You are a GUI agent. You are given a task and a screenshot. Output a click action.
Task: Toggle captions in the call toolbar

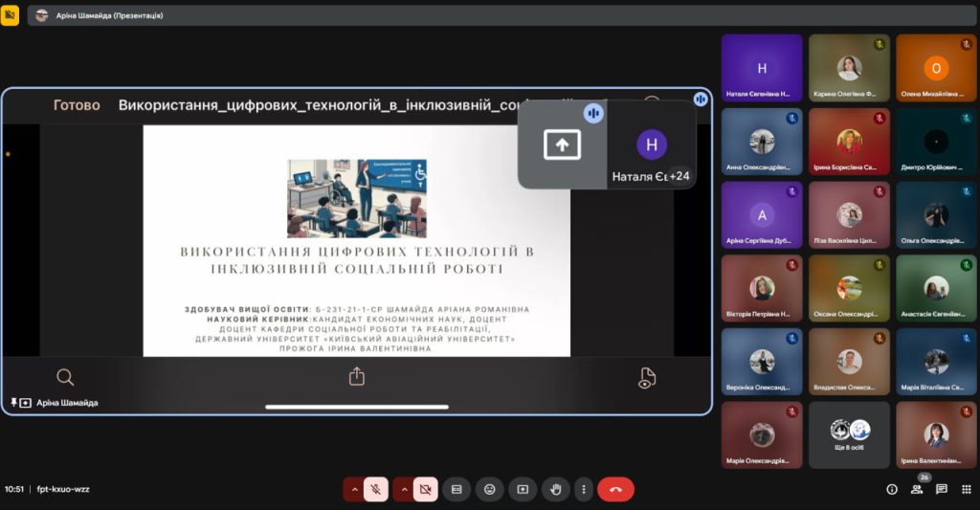click(x=457, y=489)
